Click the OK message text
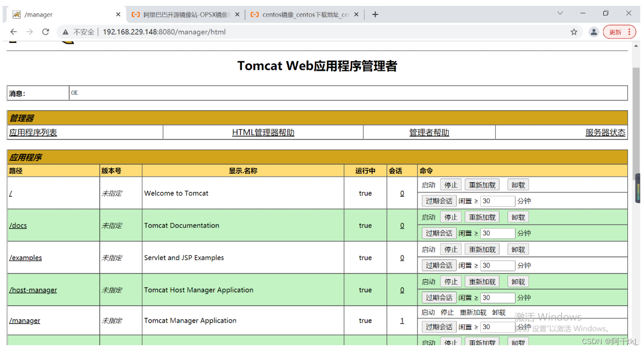The image size is (644, 350). click(74, 93)
